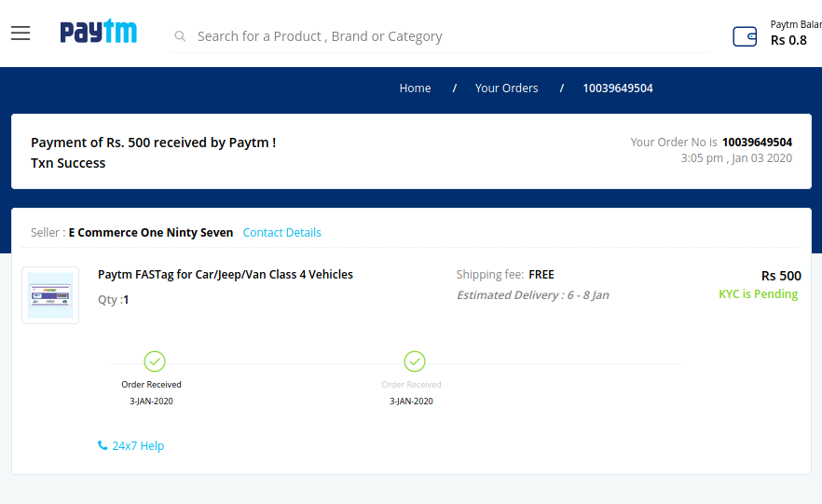The height and width of the screenshot is (504, 822).
Task: Click the Txn Success message
Action: click(68, 163)
